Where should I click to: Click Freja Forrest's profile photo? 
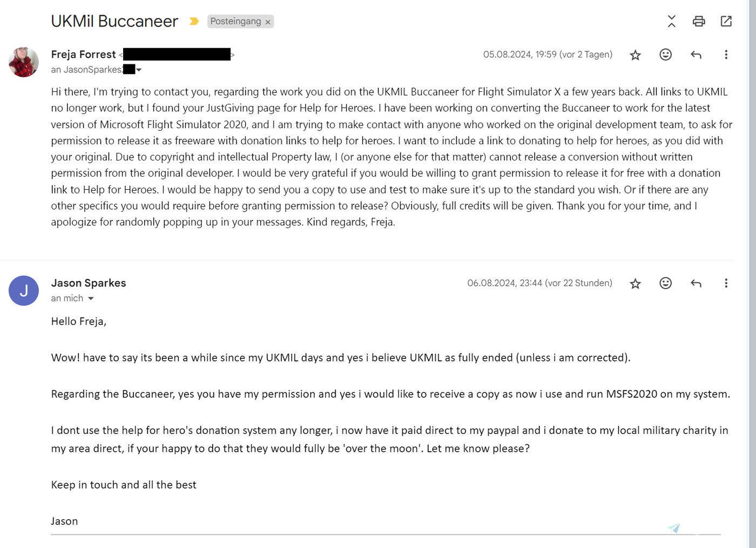pos(24,62)
